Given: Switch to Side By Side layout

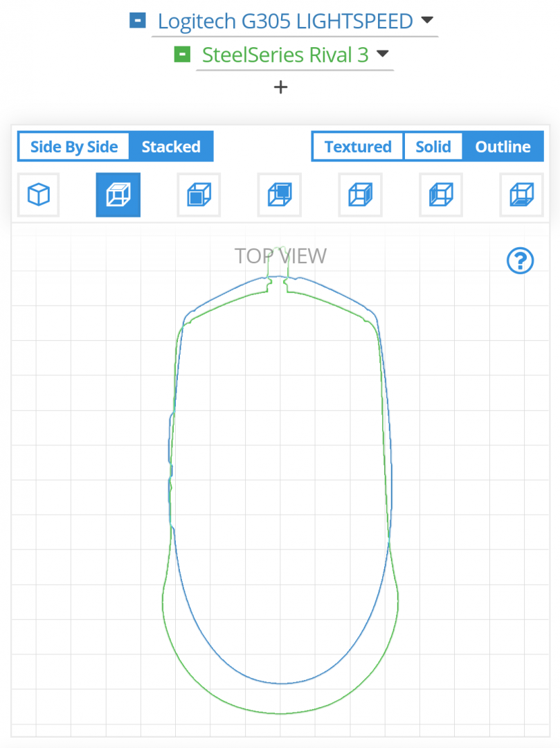Looking at the screenshot, I should [74, 146].
